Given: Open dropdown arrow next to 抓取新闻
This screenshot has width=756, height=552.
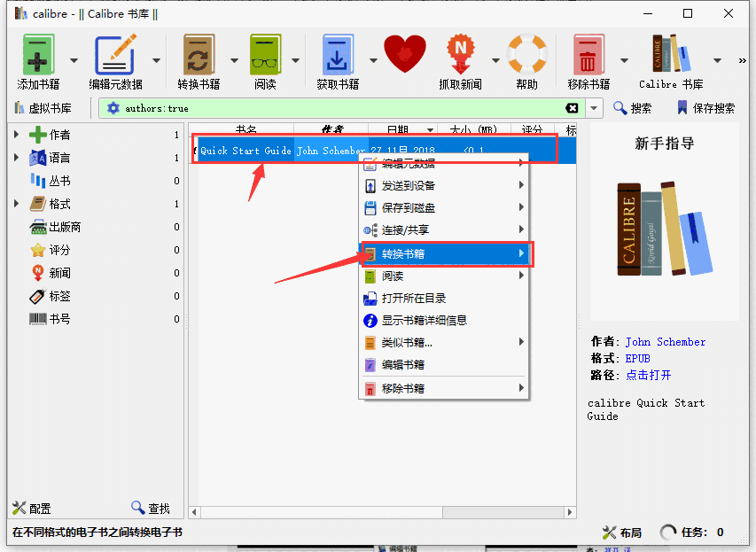Looking at the screenshot, I should pos(495,60).
